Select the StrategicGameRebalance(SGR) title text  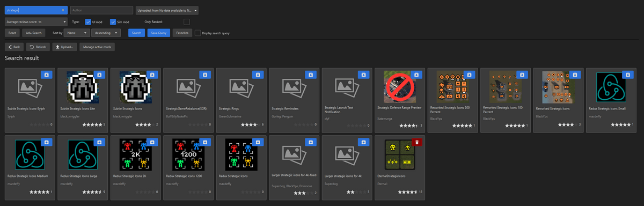pos(186,109)
